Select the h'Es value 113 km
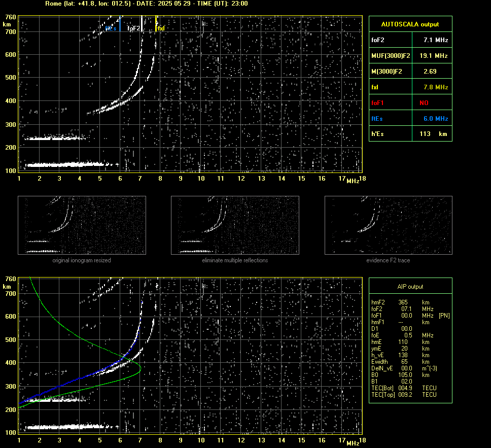491x448 pixels. [433, 134]
